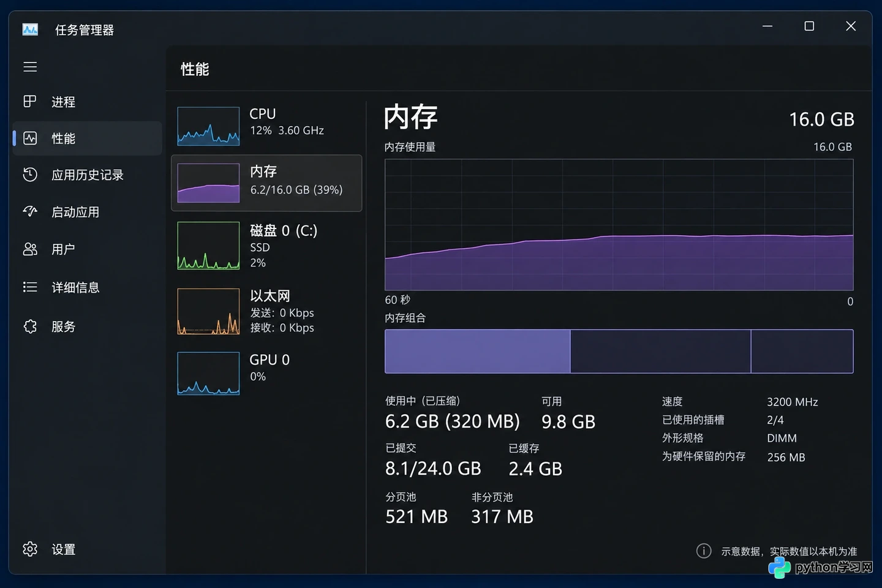The width and height of the screenshot is (882, 588).
Task: Click the 应用历史记录 clock icon
Action: 30,175
